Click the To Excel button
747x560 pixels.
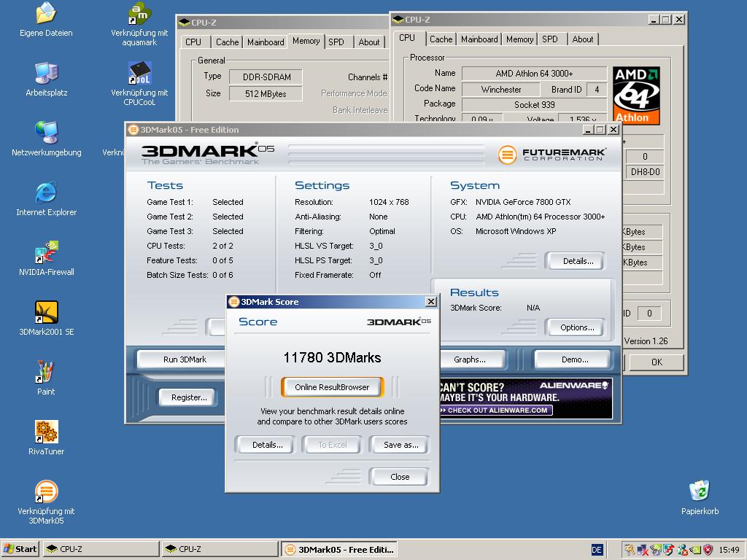tap(333, 445)
